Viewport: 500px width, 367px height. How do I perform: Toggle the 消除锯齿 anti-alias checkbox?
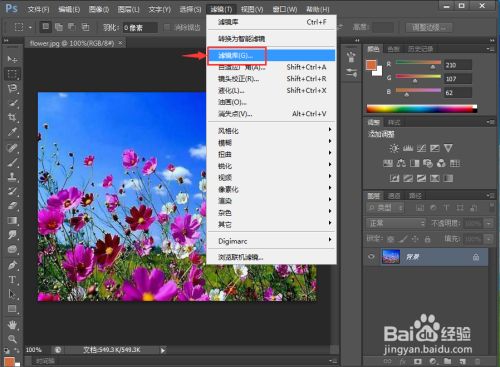[167, 27]
